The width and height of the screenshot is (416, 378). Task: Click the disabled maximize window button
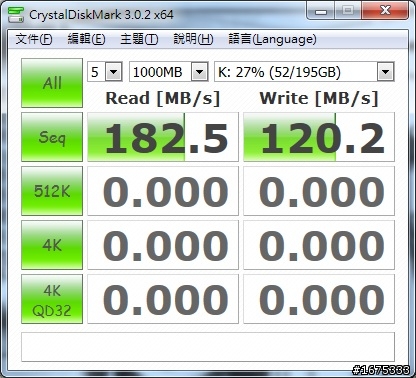point(348,11)
